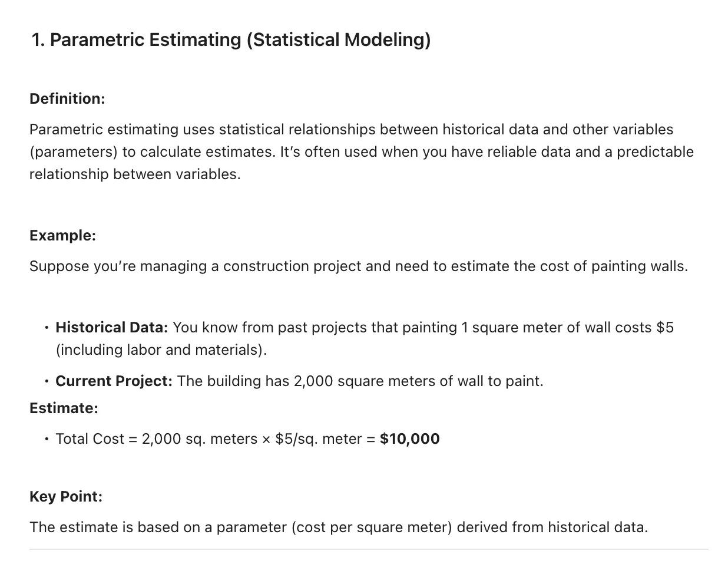
Task: Click the Current Project bullet label
Action: click(114, 381)
